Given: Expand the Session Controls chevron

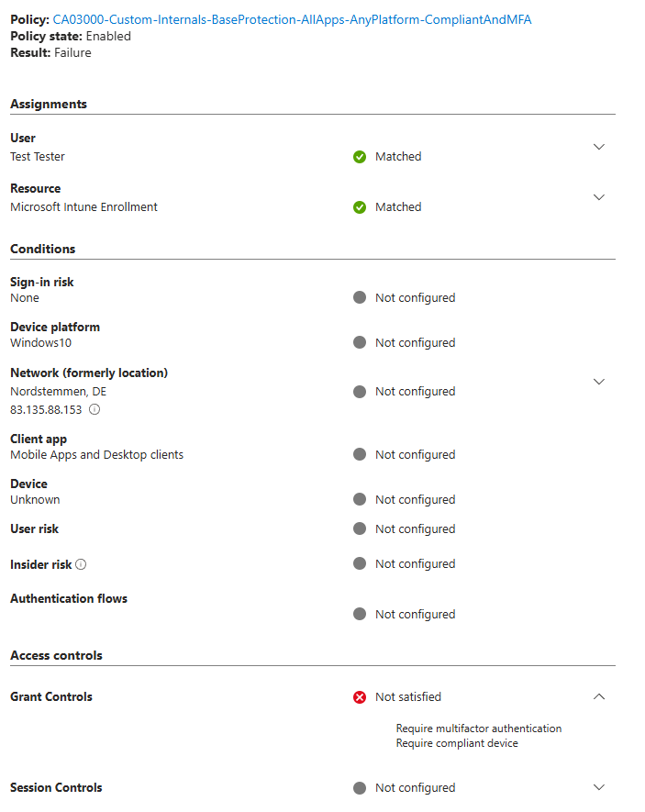Looking at the screenshot, I should 599,787.
